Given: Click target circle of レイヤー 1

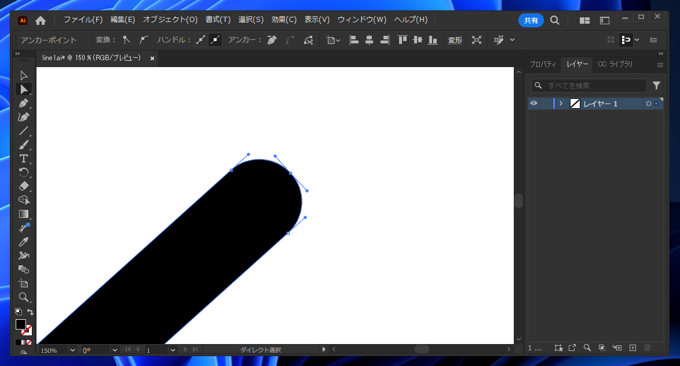Looking at the screenshot, I should click(648, 104).
